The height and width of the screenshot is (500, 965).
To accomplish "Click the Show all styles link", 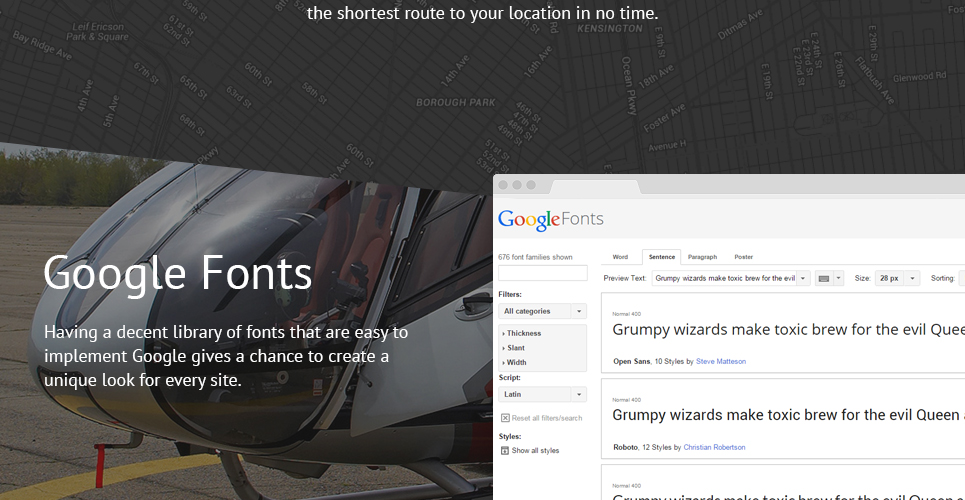I will pyautogui.click(x=535, y=451).
